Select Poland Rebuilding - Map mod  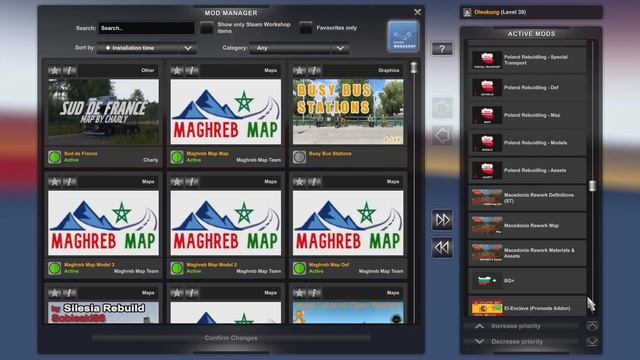tap(527, 115)
